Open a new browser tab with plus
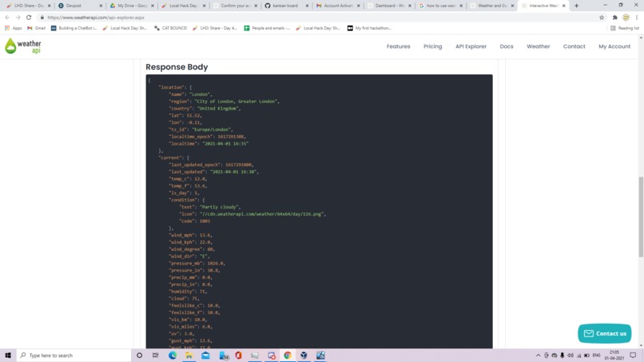This screenshot has width=644, height=362. pos(576,6)
